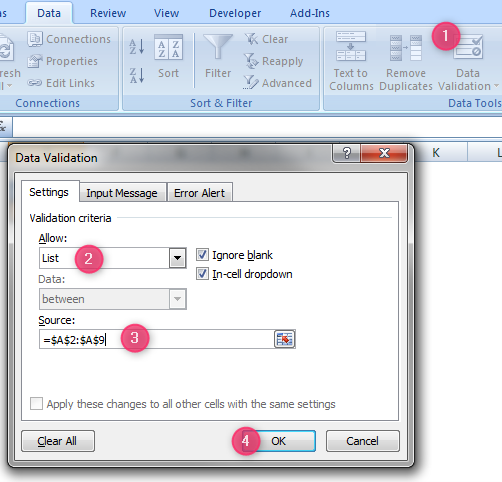The height and width of the screenshot is (482, 502).
Task: Click the help question mark in dialog
Action: (x=346, y=153)
